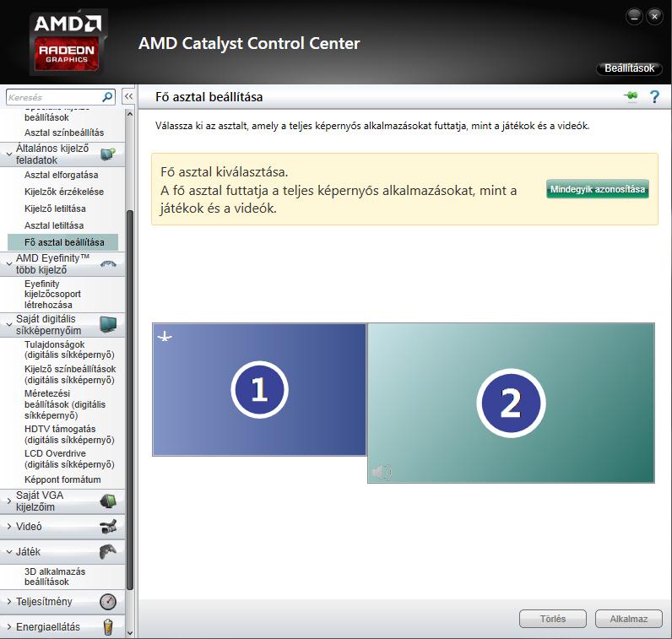The image size is (672, 639).
Task: Select Asztal elforgatása in sidebar
Action: coord(62,175)
